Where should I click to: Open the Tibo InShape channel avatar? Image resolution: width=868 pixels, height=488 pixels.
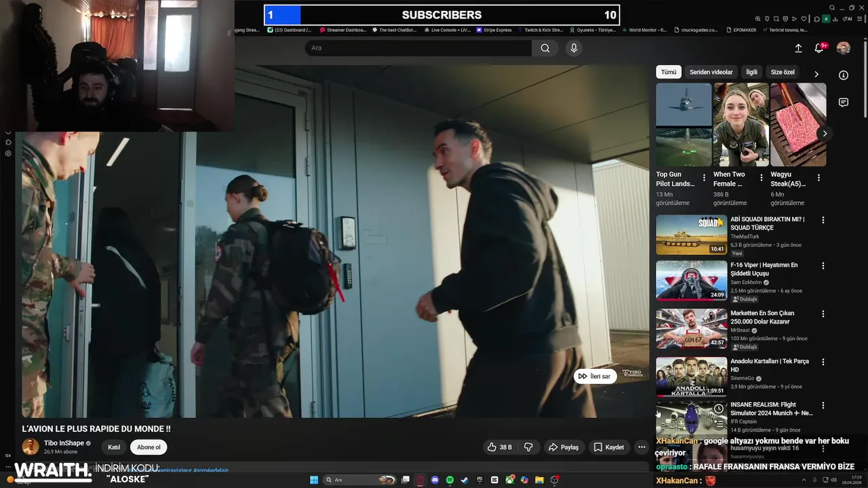point(31,447)
